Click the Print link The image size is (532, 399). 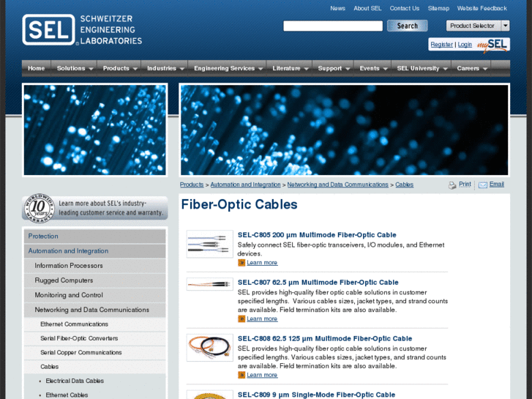pyautogui.click(x=465, y=184)
